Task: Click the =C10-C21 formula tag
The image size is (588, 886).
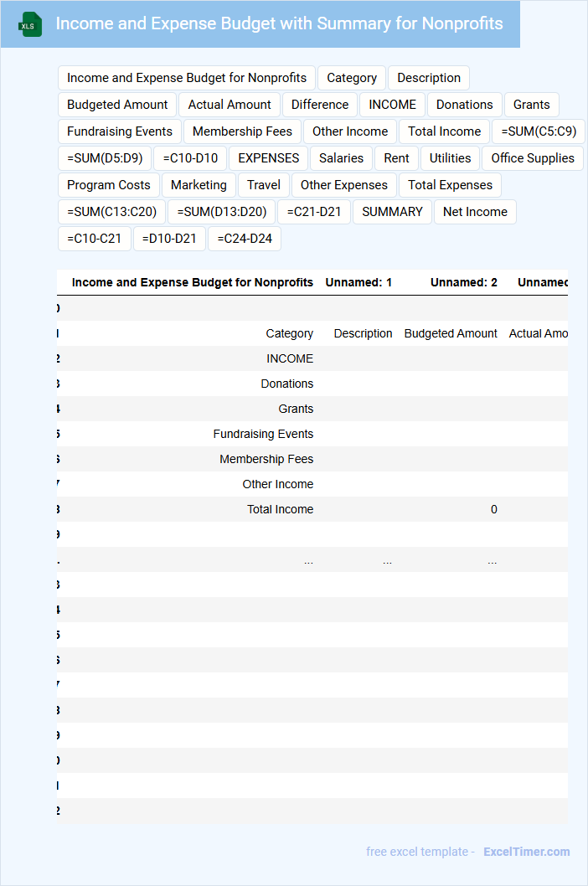Action: [95, 239]
